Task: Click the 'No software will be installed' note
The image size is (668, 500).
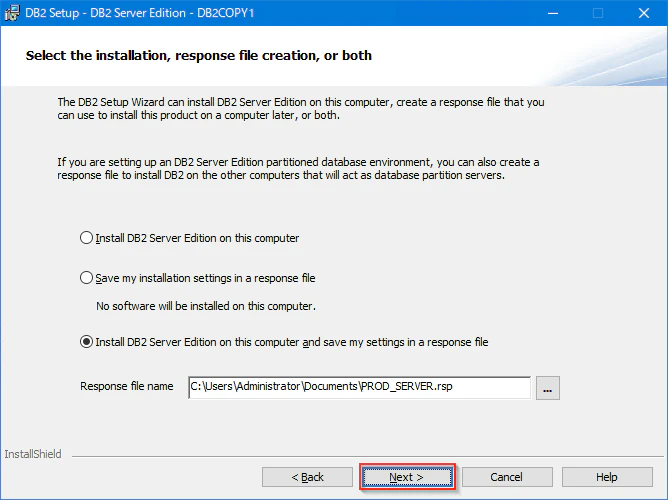Action: point(206,306)
